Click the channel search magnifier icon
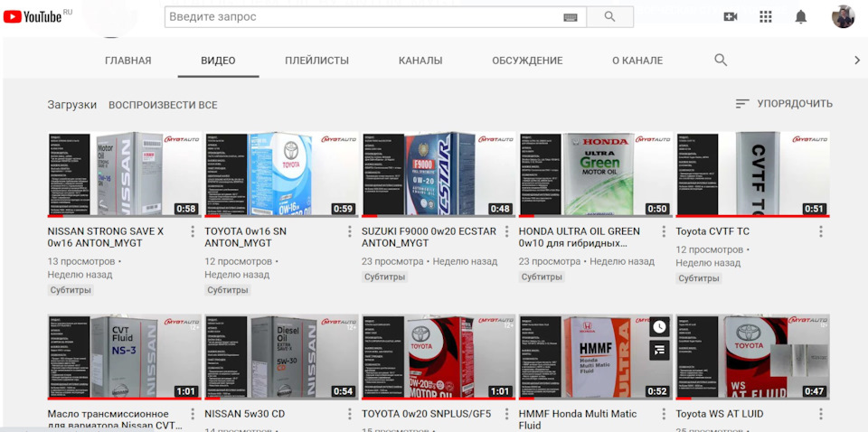The image size is (868, 432). click(721, 61)
